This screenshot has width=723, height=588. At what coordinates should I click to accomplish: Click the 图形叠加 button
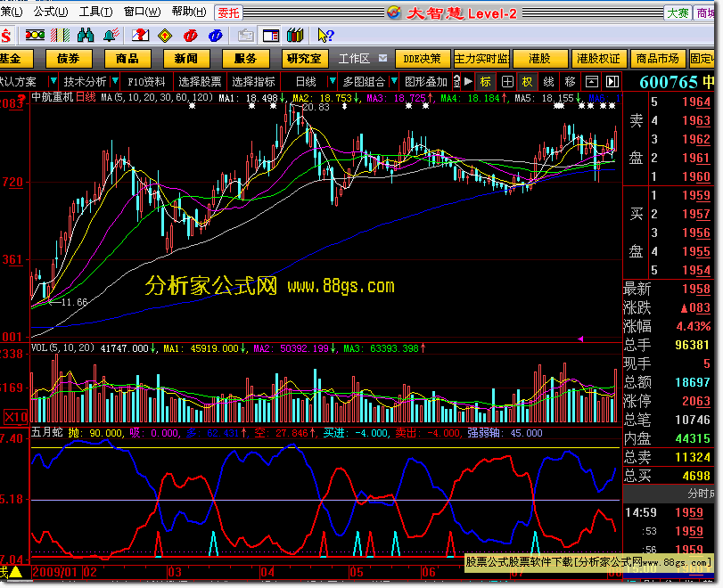tap(426, 82)
